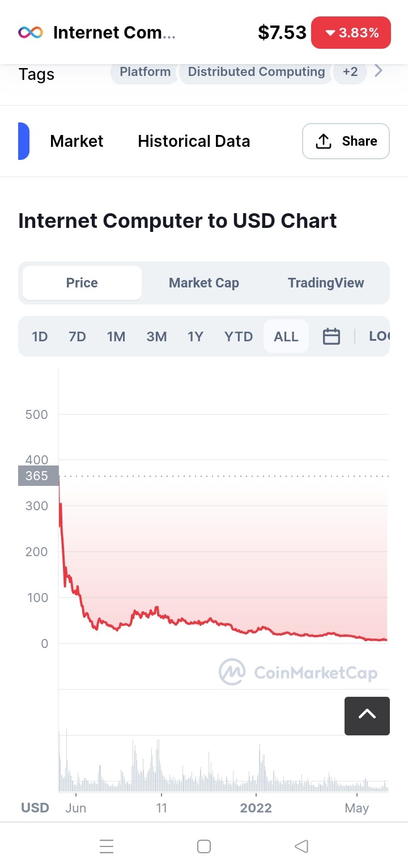This screenshot has height=868, width=408.
Task: Tap the Distributed Computing tag
Action: click(257, 72)
